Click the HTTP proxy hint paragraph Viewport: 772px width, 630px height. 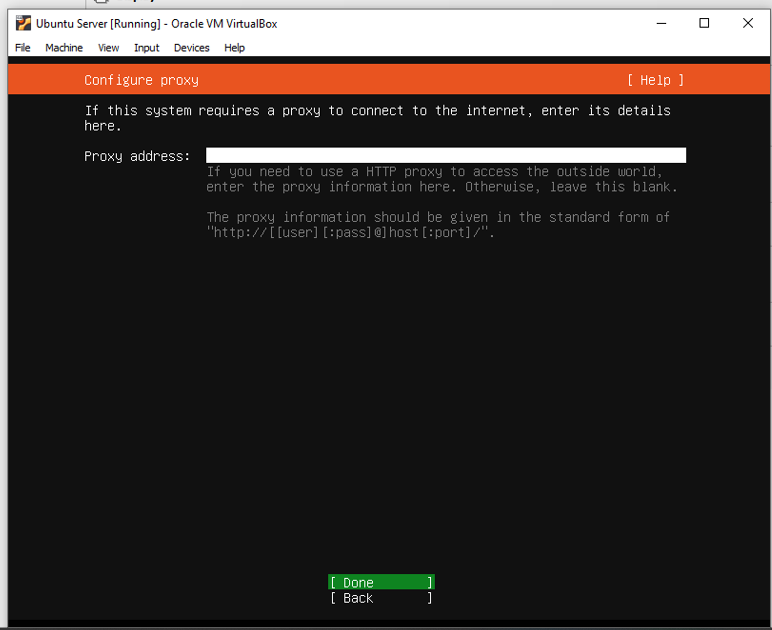tap(441, 179)
